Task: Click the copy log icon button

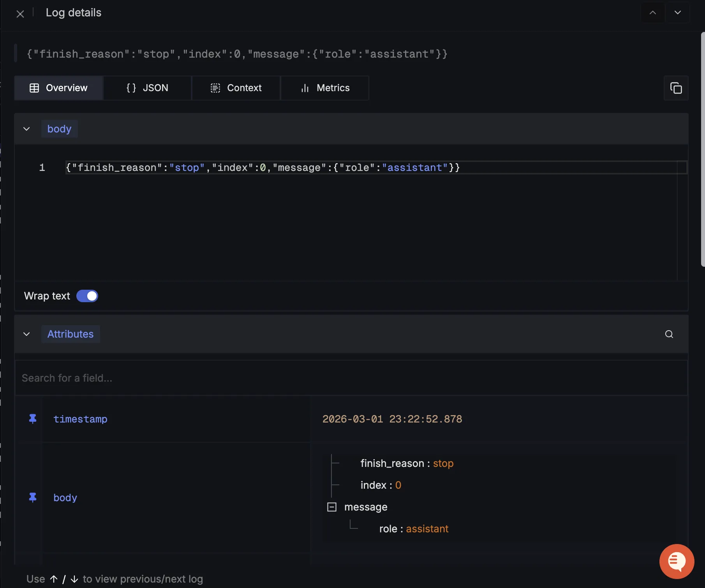Action: pyautogui.click(x=676, y=88)
